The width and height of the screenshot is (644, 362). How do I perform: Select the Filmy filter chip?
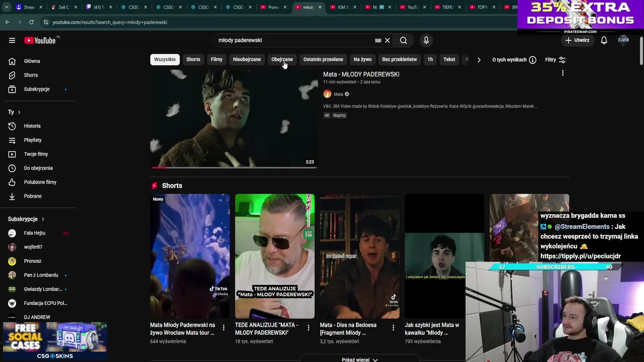tap(216, 59)
